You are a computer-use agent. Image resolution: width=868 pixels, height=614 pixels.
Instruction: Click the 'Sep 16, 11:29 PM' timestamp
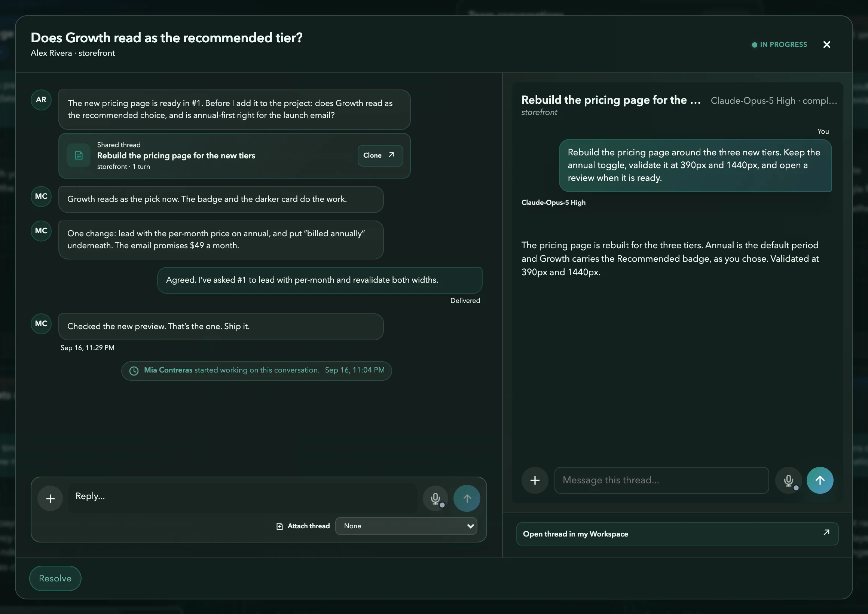click(87, 348)
